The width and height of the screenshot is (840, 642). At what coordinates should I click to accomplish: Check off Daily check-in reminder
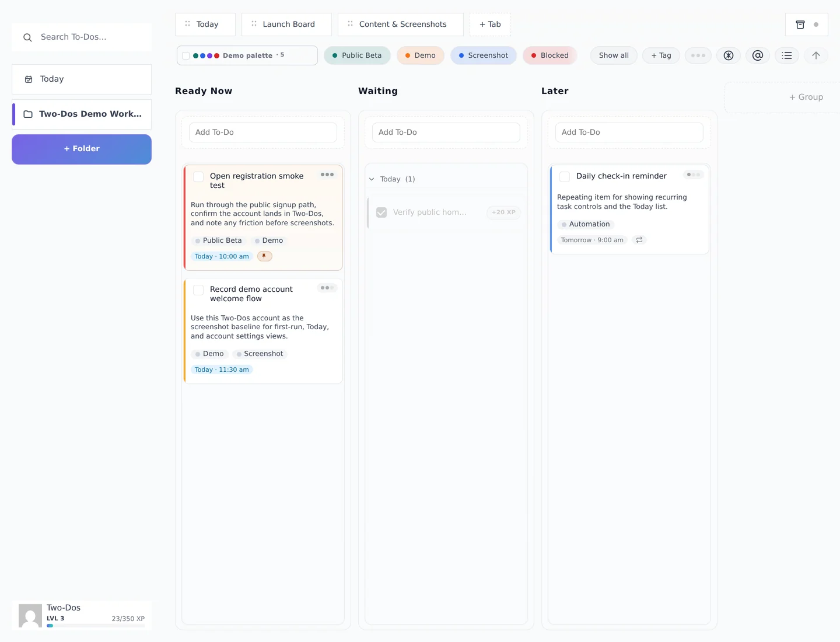pos(565,176)
